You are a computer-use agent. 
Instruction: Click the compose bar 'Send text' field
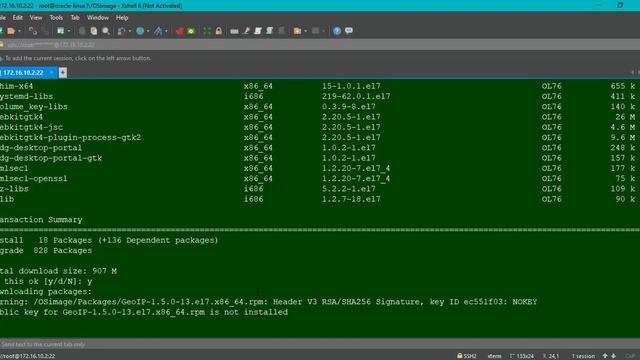(320, 344)
